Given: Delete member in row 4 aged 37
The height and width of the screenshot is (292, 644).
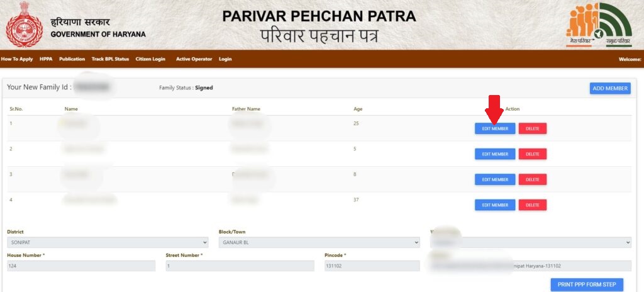Looking at the screenshot, I should [x=532, y=205].
